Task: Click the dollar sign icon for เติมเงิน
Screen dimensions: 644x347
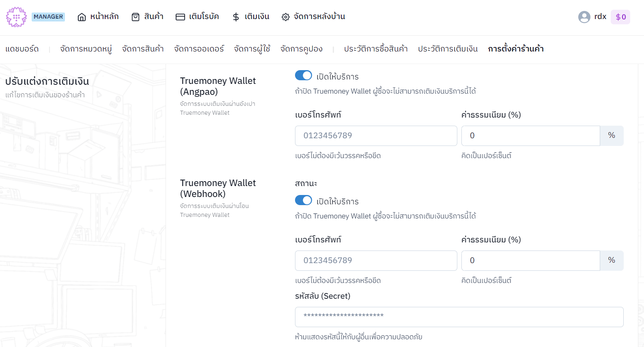Action: click(236, 17)
